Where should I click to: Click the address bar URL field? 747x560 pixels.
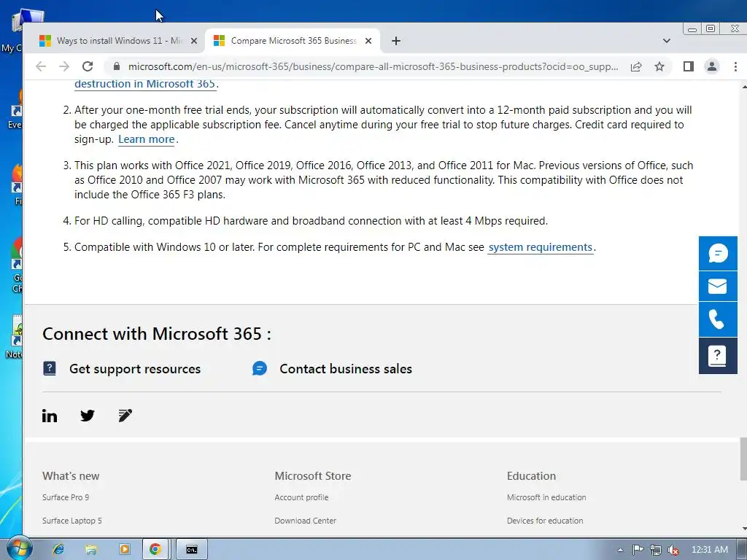pyautogui.click(x=373, y=66)
